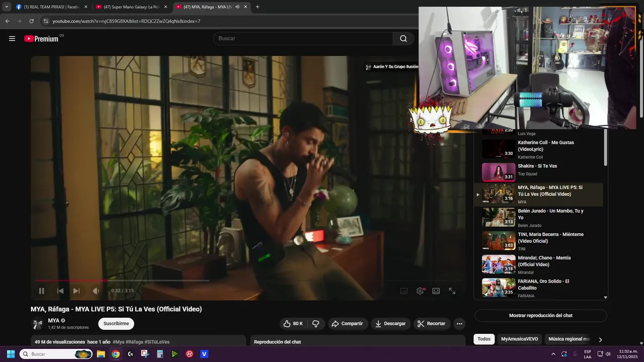Go to the previous video in playlist
Screen dimensions: 644x362
(x=60, y=291)
